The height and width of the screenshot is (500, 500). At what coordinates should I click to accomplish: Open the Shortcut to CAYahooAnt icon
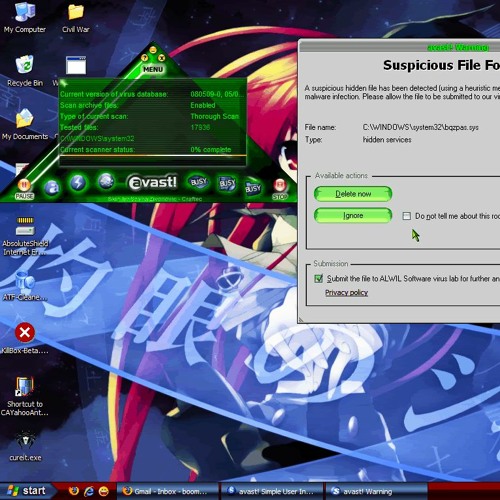click(x=25, y=396)
